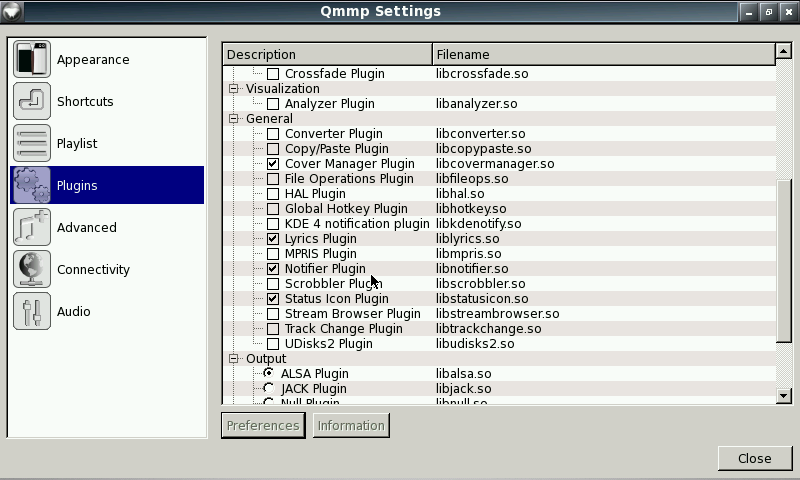Open the Audio sliders icon
The height and width of the screenshot is (480, 800).
32,311
